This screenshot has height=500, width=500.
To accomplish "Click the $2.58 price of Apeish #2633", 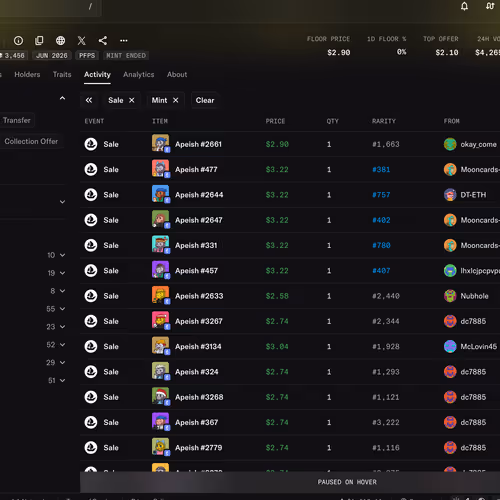I will [x=277, y=296].
